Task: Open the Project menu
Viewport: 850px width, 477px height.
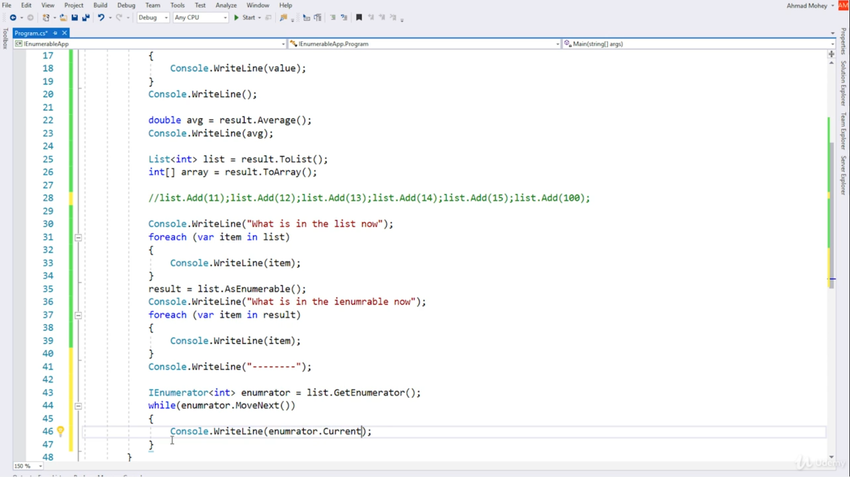Action: click(74, 5)
